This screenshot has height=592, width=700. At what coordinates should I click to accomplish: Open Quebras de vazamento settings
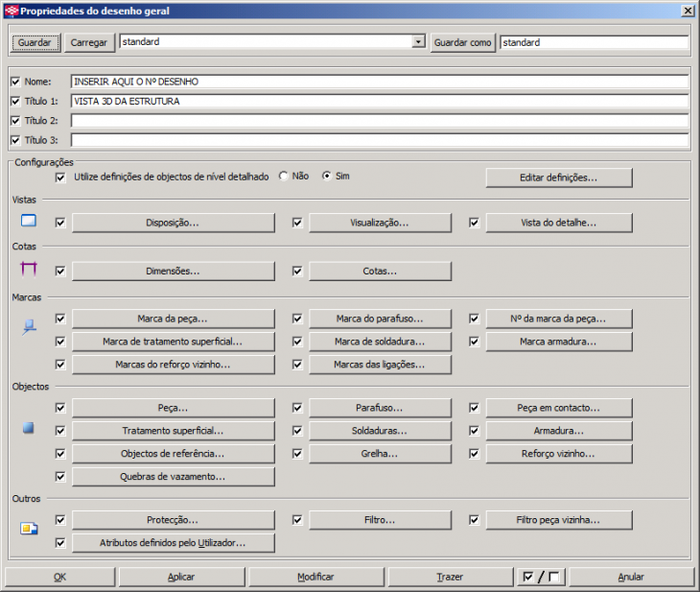click(x=174, y=477)
